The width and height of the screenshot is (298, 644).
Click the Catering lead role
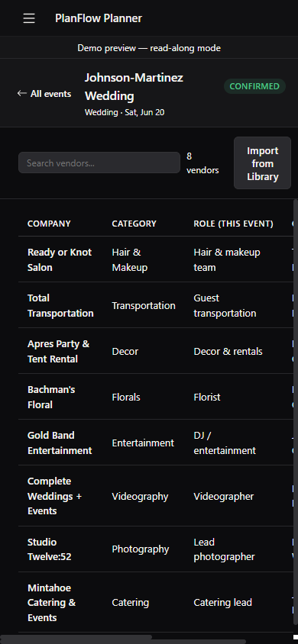click(x=222, y=603)
